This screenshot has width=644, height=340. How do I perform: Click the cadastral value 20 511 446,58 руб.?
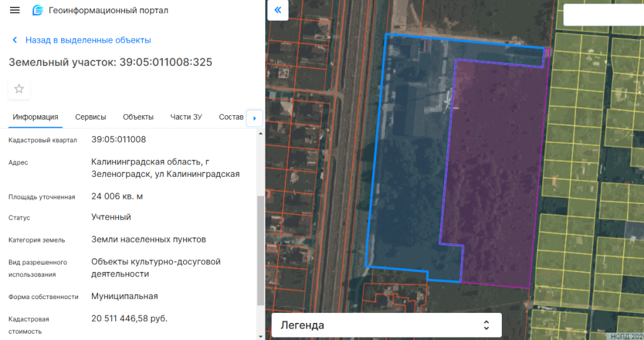[x=130, y=319]
